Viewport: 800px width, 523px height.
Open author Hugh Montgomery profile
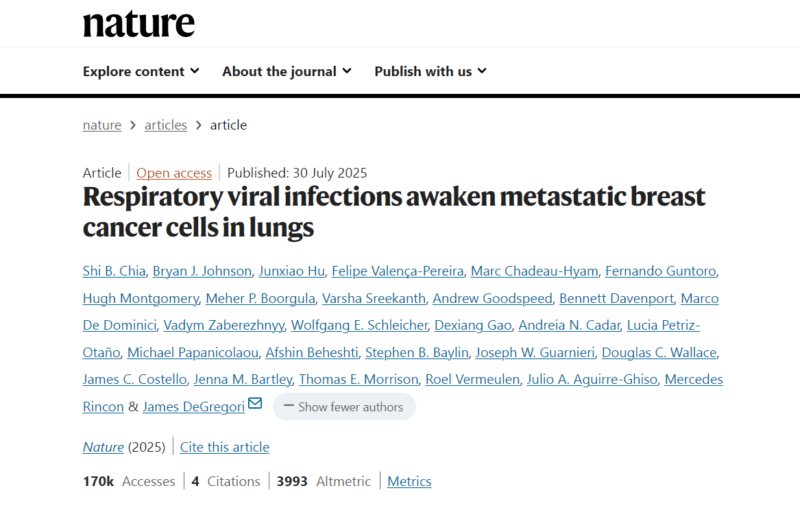coord(141,298)
